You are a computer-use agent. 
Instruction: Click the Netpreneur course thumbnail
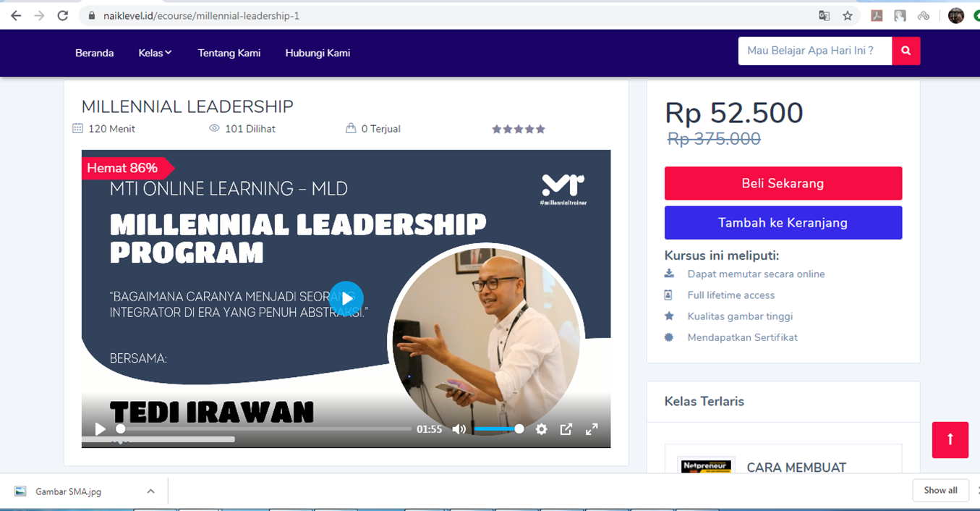707,465
